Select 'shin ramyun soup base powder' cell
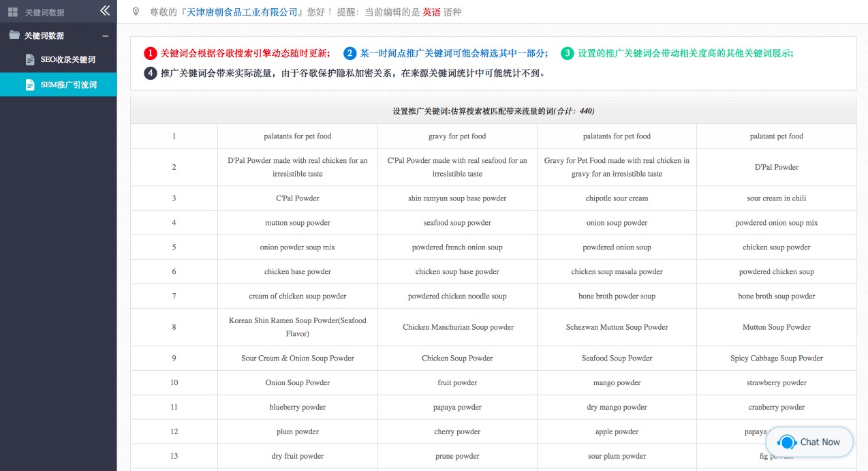 457,198
